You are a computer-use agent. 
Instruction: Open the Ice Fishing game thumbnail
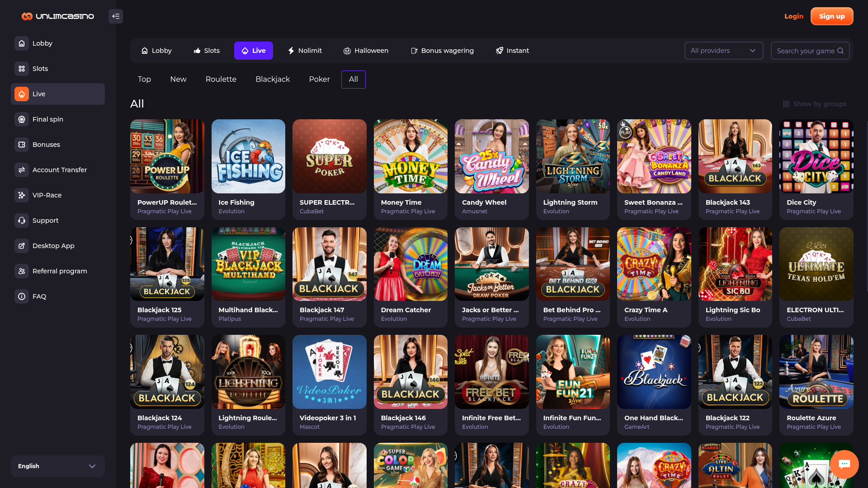(x=248, y=156)
